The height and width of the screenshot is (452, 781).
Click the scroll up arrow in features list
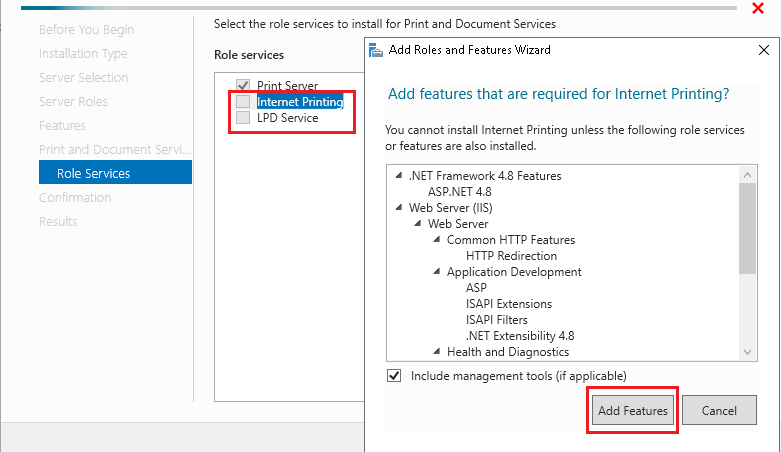[747, 175]
